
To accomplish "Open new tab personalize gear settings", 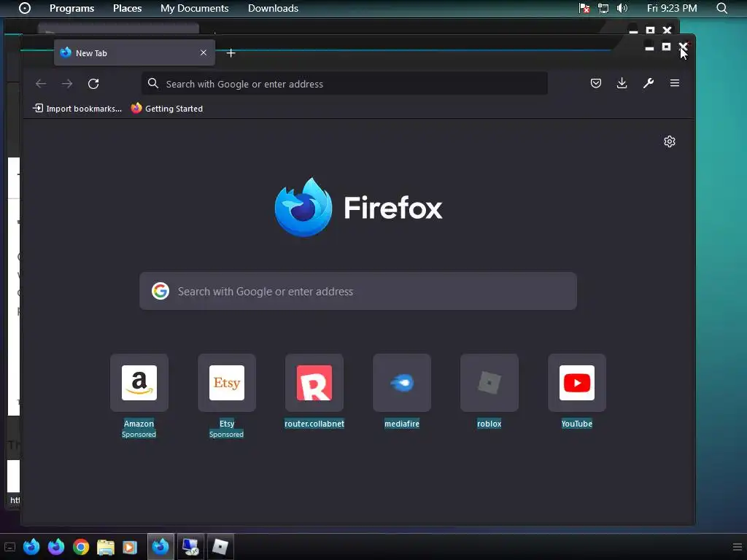I will point(670,141).
